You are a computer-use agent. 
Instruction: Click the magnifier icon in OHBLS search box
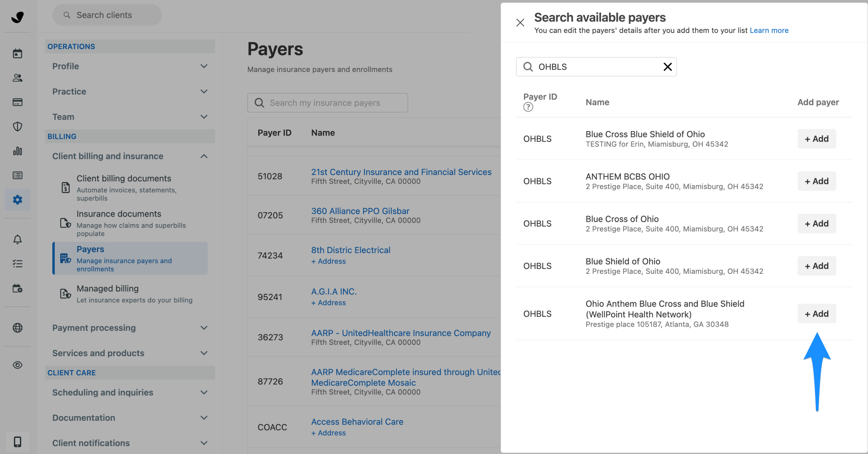(528, 67)
